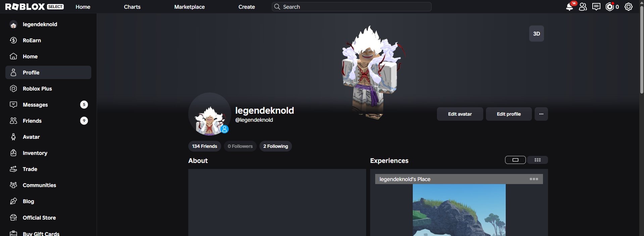
Task: Click the profile picture thumbnail
Action: (210, 114)
